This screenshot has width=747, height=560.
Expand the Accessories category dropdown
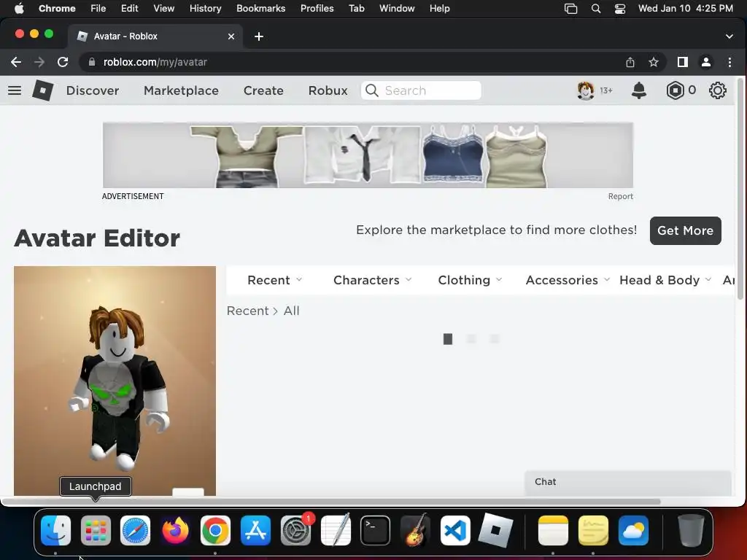click(568, 280)
